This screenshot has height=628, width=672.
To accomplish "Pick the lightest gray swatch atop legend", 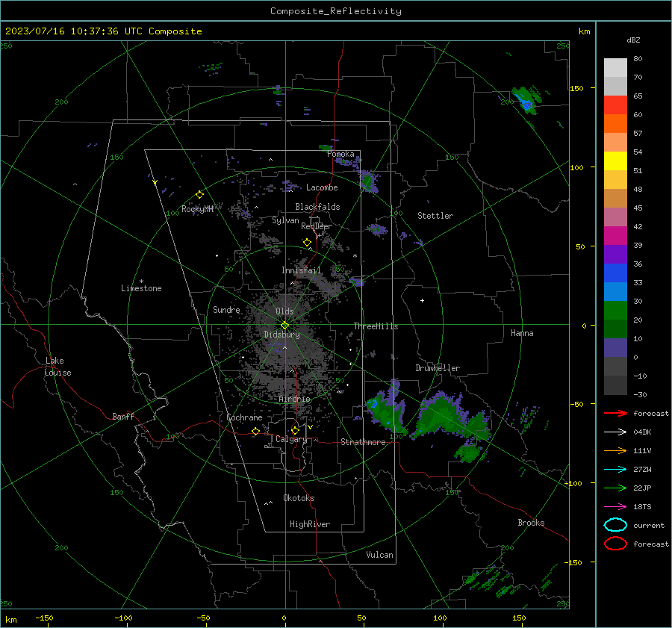I will [x=615, y=67].
